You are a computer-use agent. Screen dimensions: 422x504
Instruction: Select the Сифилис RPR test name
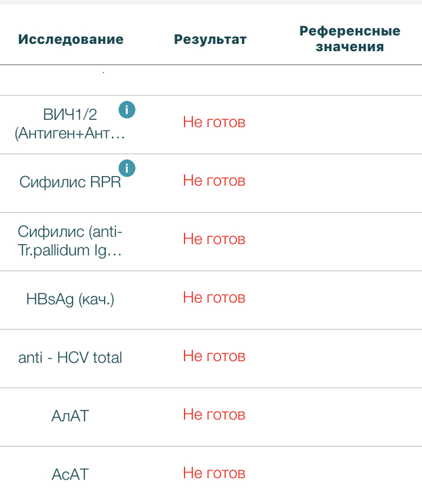[70, 182]
